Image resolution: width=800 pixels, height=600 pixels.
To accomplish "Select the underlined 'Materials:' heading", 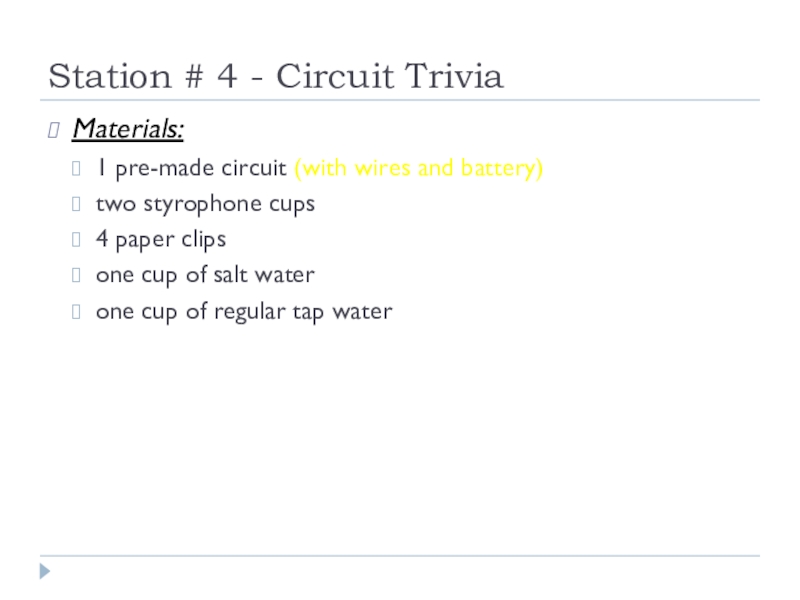I will [x=129, y=129].
